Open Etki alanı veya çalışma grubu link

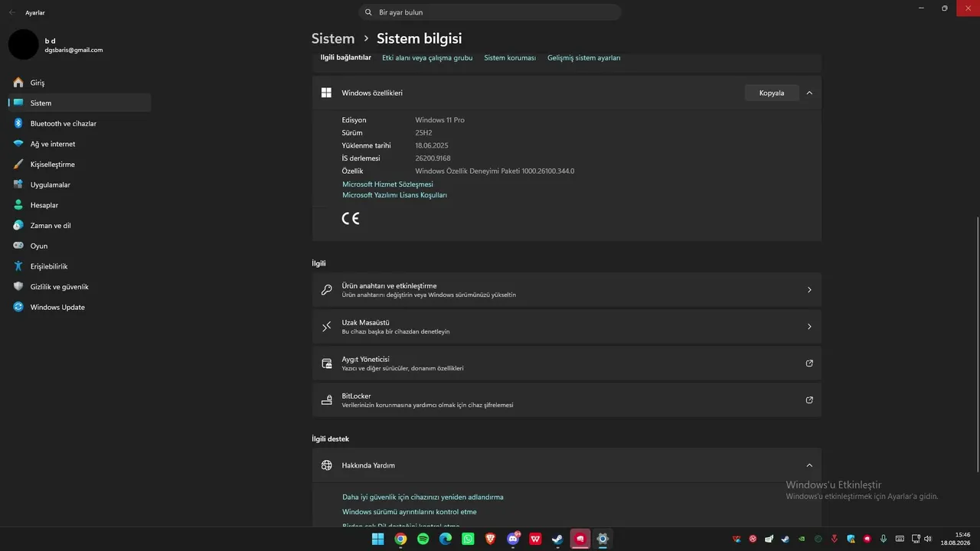(x=427, y=58)
